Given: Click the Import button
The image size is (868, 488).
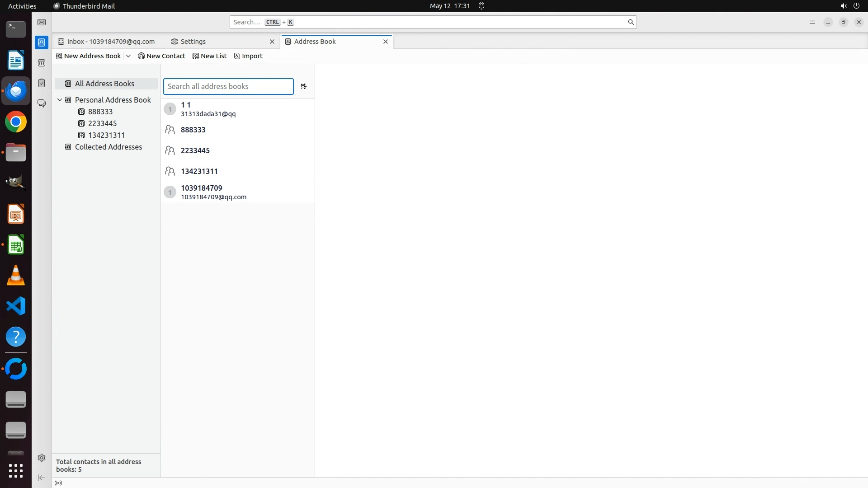Looking at the screenshot, I should [x=249, y=56].
